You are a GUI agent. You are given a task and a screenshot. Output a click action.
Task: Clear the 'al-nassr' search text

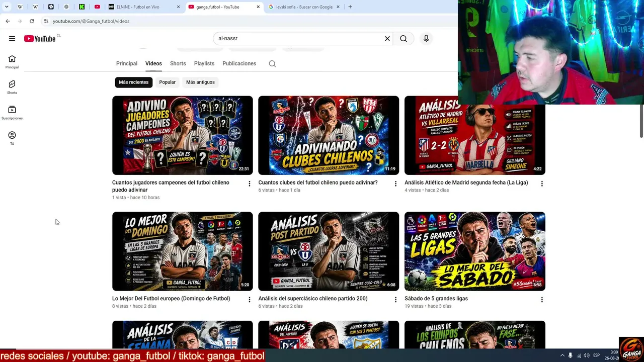pos(387,39)
